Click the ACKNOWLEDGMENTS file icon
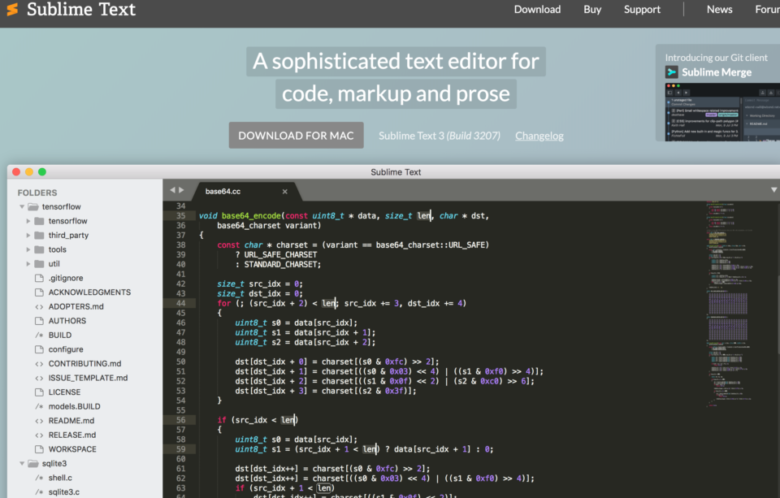 pyautogui.click(x=39, y=293)
